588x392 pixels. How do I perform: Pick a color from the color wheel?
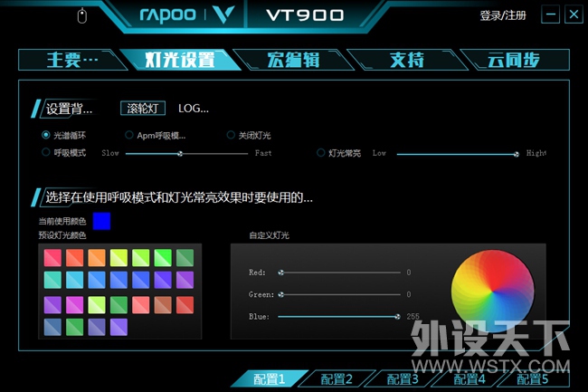coord(492,292)
